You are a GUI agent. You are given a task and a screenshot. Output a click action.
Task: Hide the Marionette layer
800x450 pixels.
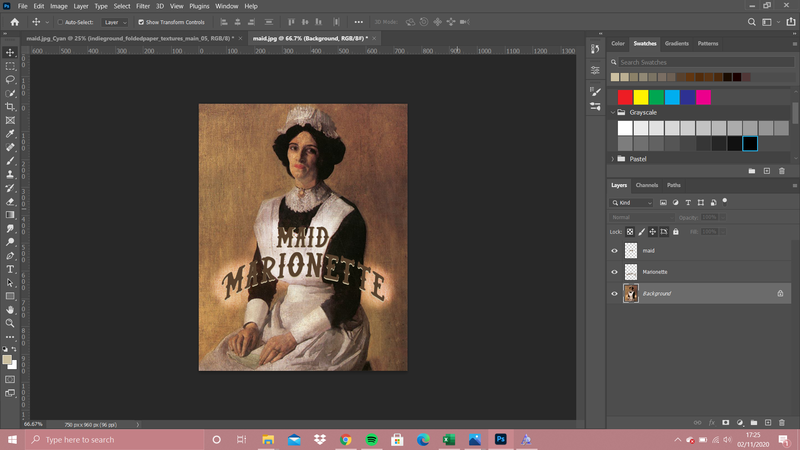[x=614, y=272]
